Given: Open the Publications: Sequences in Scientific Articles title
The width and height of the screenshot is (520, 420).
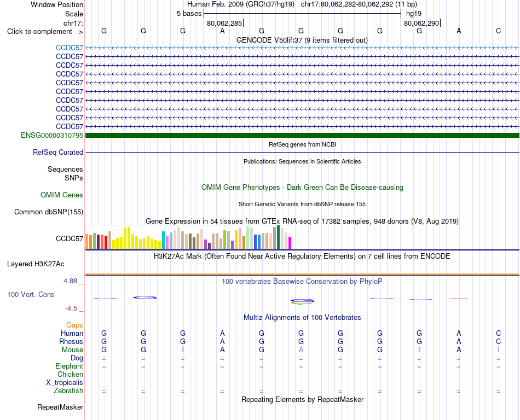Looking at the screenshot, I should (x=302, y=161).
